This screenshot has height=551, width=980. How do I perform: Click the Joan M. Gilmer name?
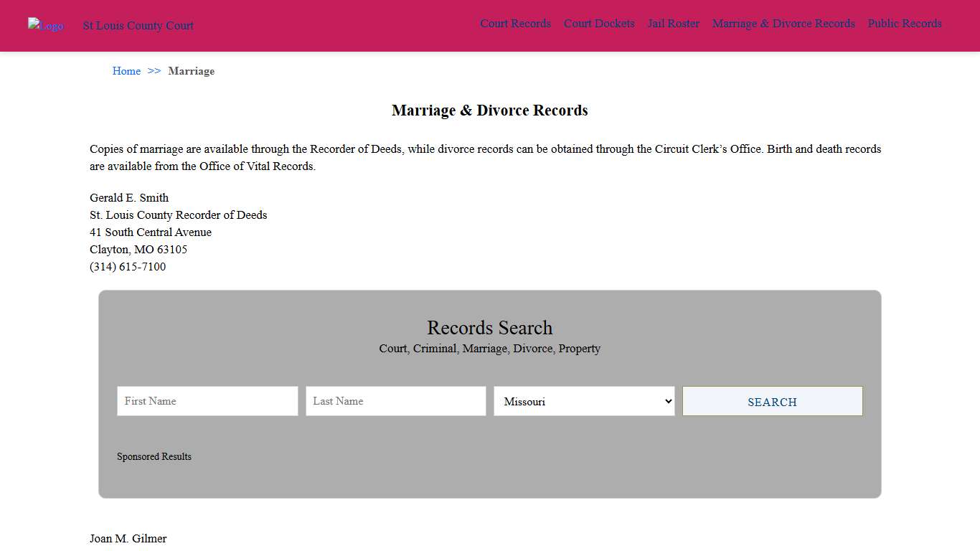(x=128, y=538)
